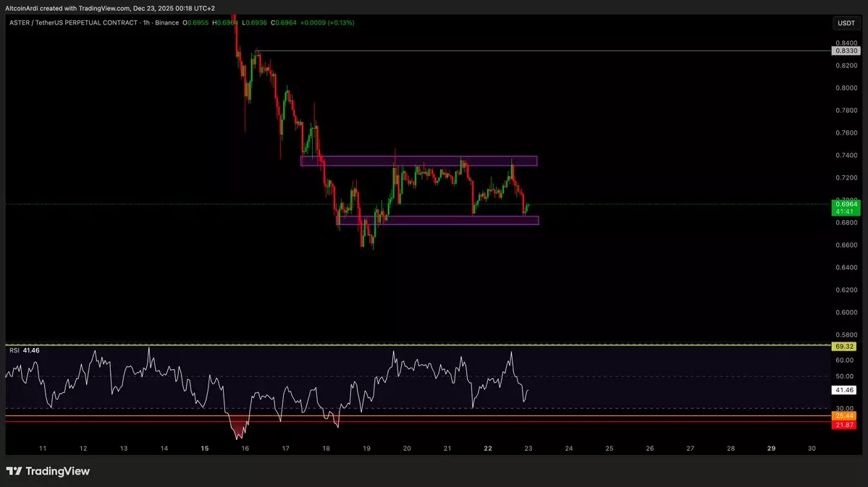Open the USDT currency selector
868x487 pixels.
(x=846, y=23)
